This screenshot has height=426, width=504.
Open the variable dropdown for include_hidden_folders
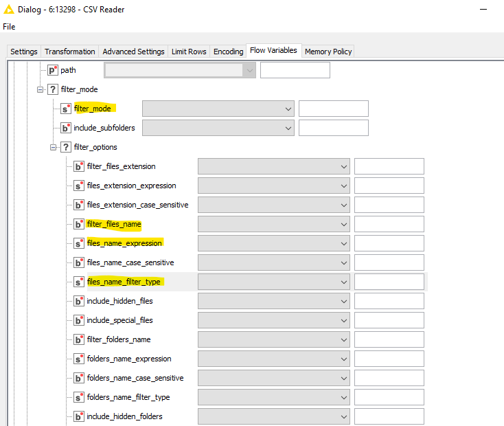(274, 416)
